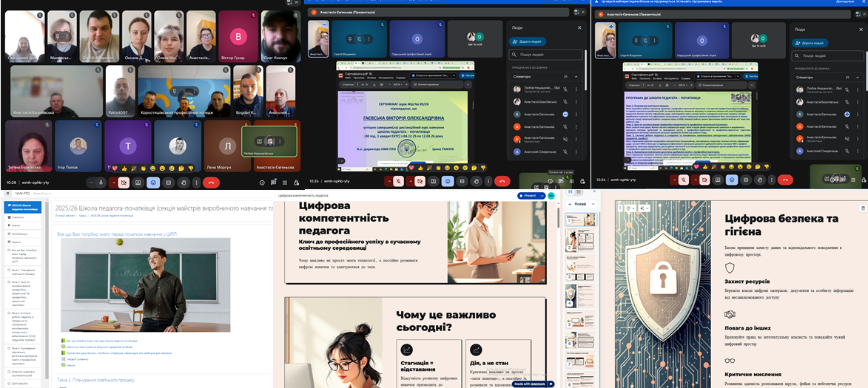
Task: Toggle camera off button in left meeting
Action: point(123,182)
